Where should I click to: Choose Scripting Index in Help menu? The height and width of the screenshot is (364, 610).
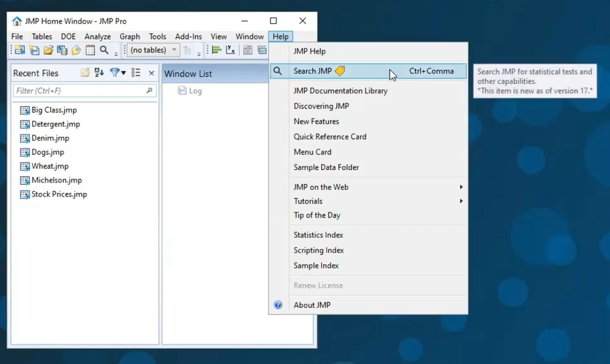[319, 250]
